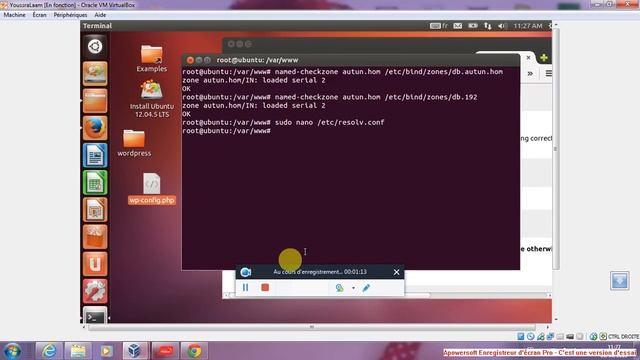Switch to VirtualBox in Windows taskbar

(136, 351)
